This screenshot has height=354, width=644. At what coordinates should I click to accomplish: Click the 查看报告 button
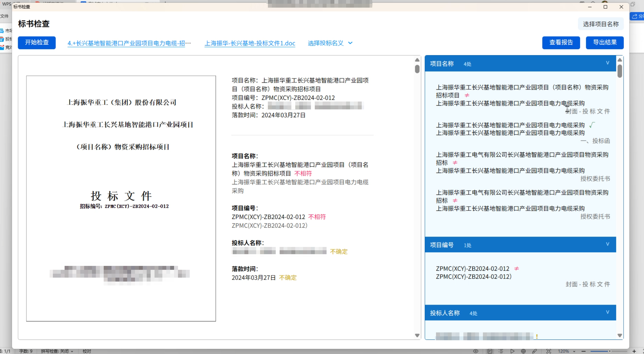coord(561,42)
